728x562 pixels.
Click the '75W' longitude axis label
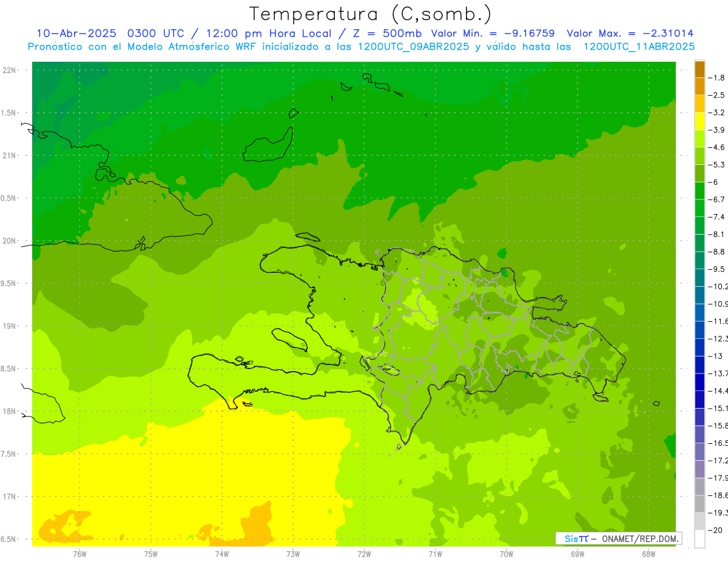pos(151,554)
